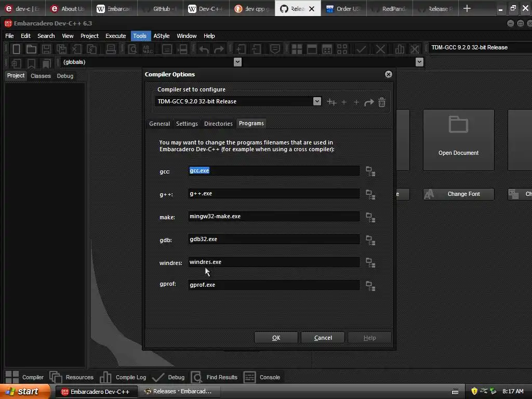This screenshot has width=532, height=399.
Task: Click the trash delete compiler set icon
Action: [382, 102]
